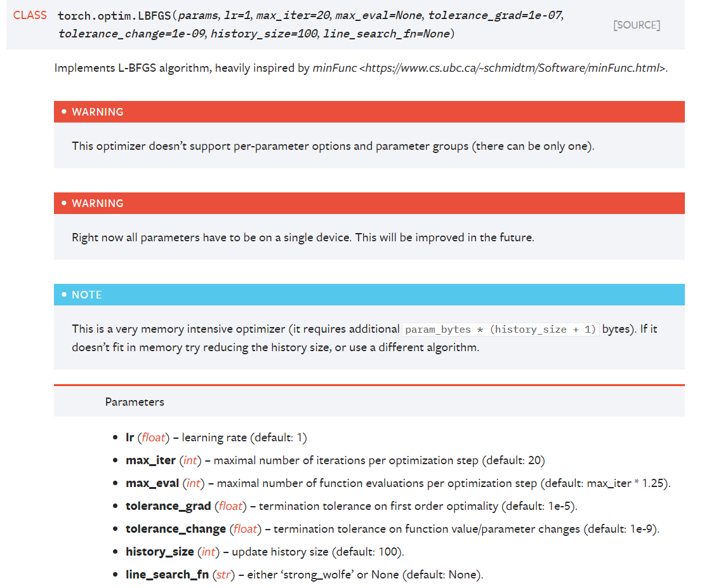Click the WARNING header above single device text
Screen dimensions: 702x588
click(98, 203)
